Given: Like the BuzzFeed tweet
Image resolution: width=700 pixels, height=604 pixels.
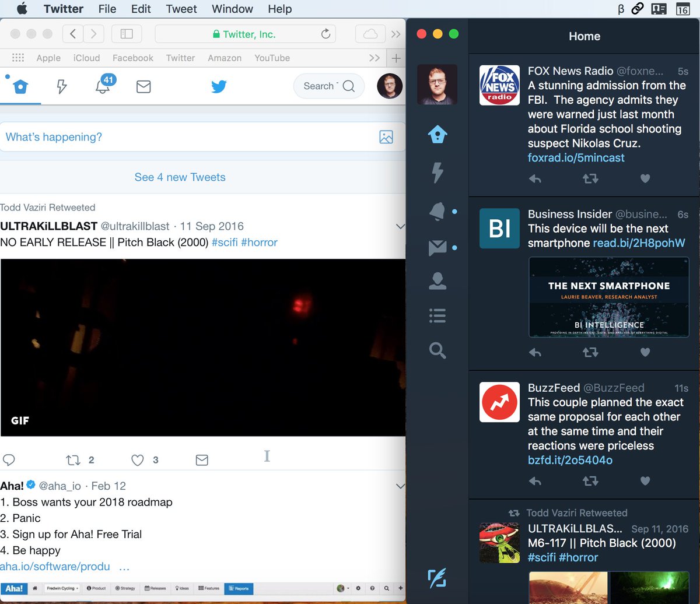Looking at the screenshot, I should (645, 481).
